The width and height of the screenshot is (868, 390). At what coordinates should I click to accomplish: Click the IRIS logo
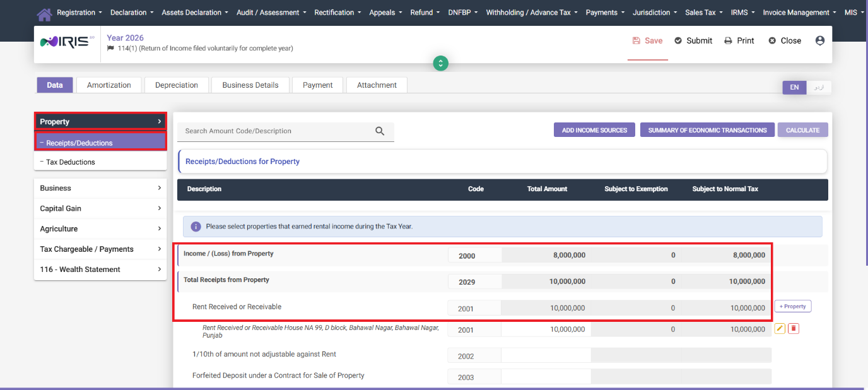(x=67, y=42)
